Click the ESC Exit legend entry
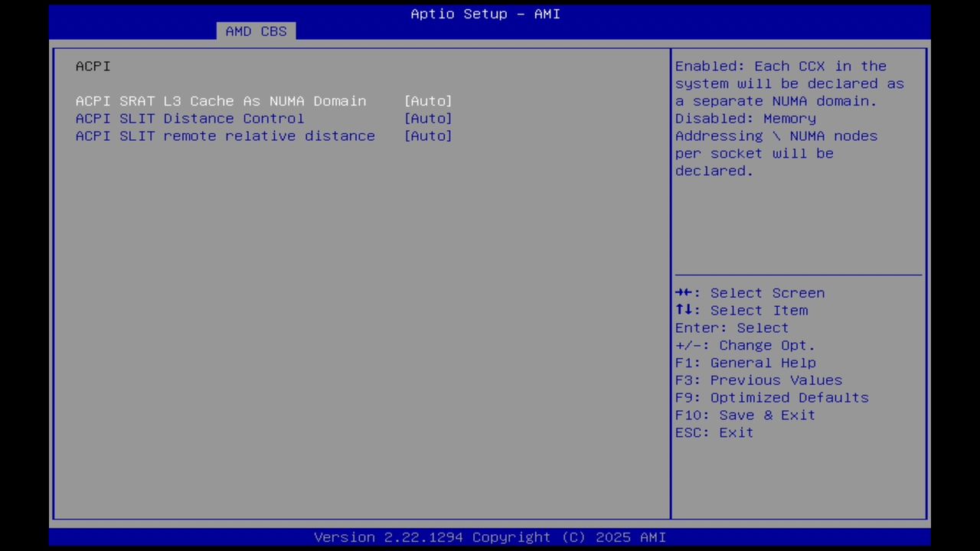Image resolution: width=980 pixels, height=551 pixels. pyautogui.click(x=713, y=432)
